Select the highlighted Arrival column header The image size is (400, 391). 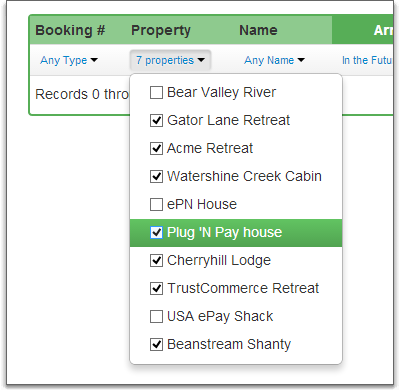point(363,30)
